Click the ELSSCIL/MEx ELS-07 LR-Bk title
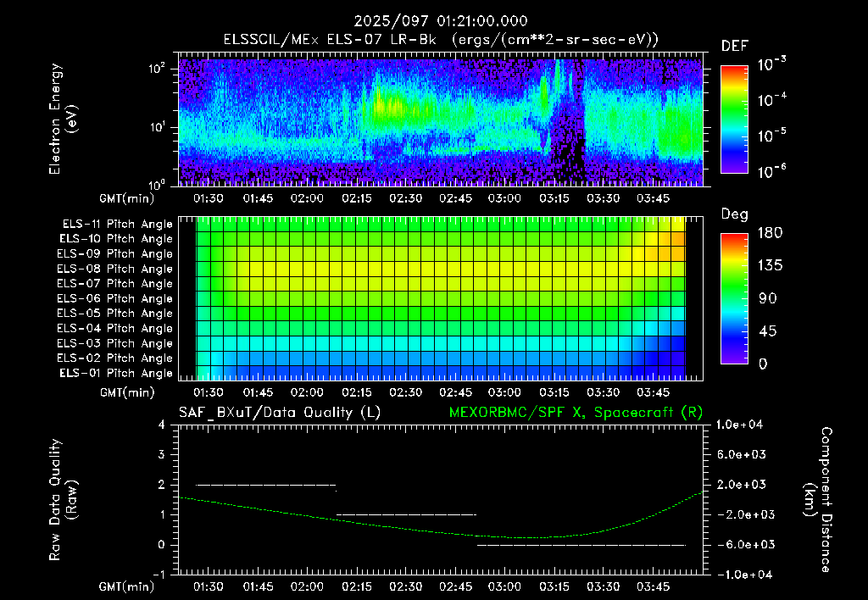The width and height of the screenshot is (868, 600). click(x=330, y=40)
